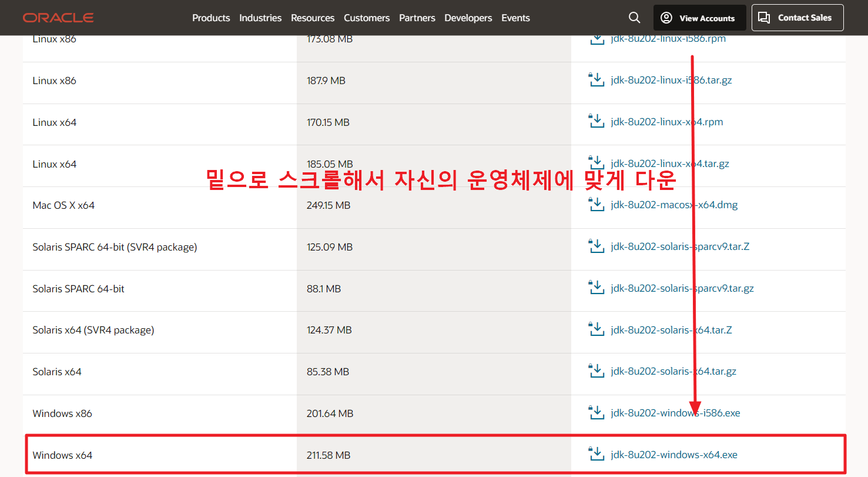Open the Partners menu
Screen dimensions: 868x477
point(417,18)
